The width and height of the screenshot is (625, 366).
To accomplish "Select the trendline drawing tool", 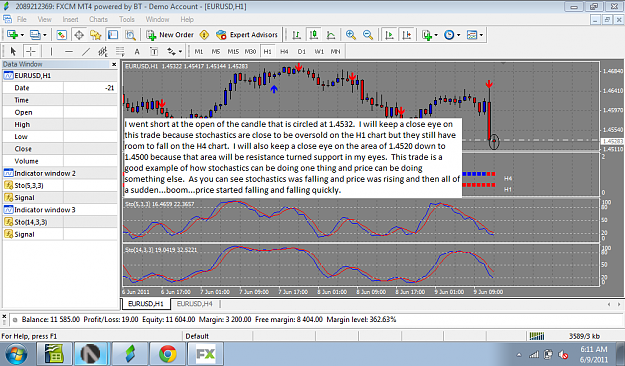I will coord(86,51).
